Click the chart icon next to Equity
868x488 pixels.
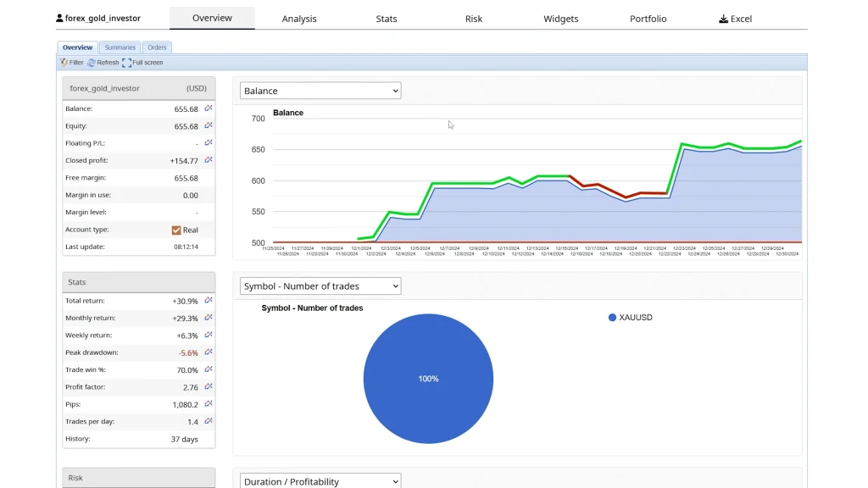[208, 126]
